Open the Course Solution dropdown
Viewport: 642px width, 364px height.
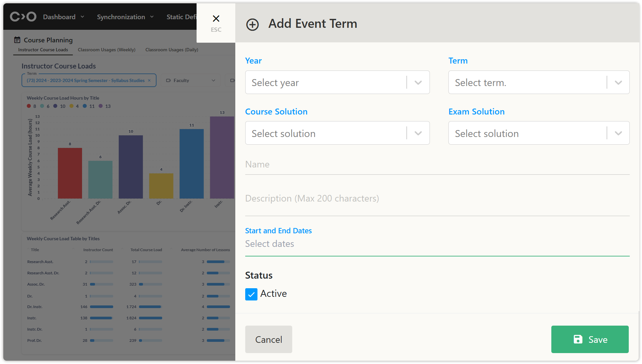tap(337, 133)
